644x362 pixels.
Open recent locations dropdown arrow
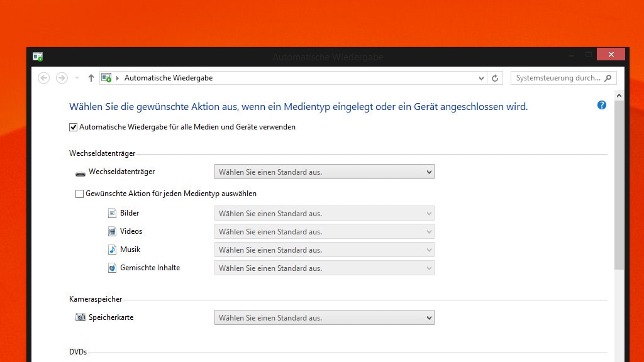[77, 78]
